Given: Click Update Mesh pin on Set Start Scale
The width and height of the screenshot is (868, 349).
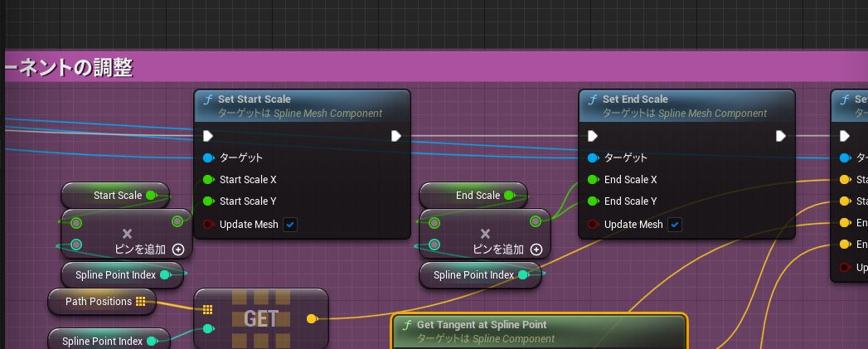Looking at the screenshot, I should pyautogui.click(x=208, y=225).
